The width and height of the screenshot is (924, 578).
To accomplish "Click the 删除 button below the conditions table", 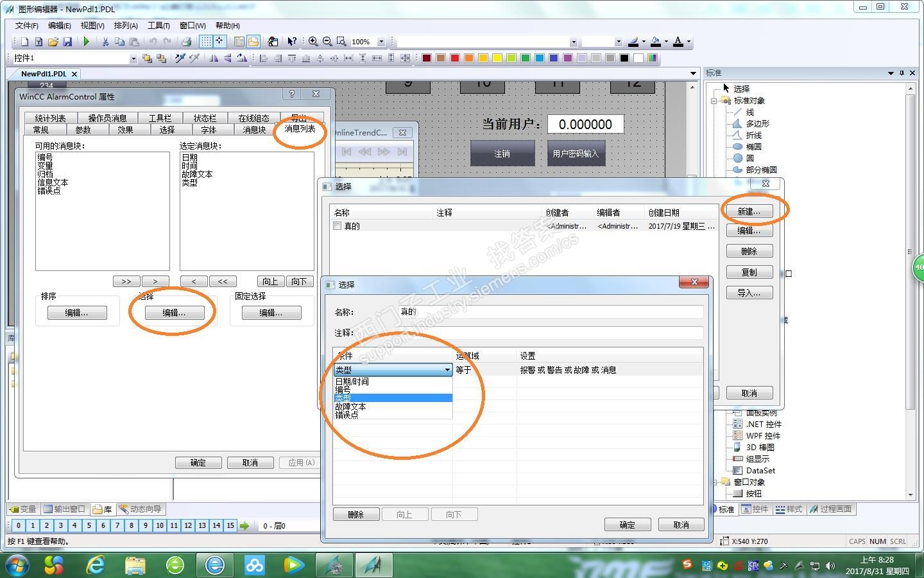I will 355,514.
